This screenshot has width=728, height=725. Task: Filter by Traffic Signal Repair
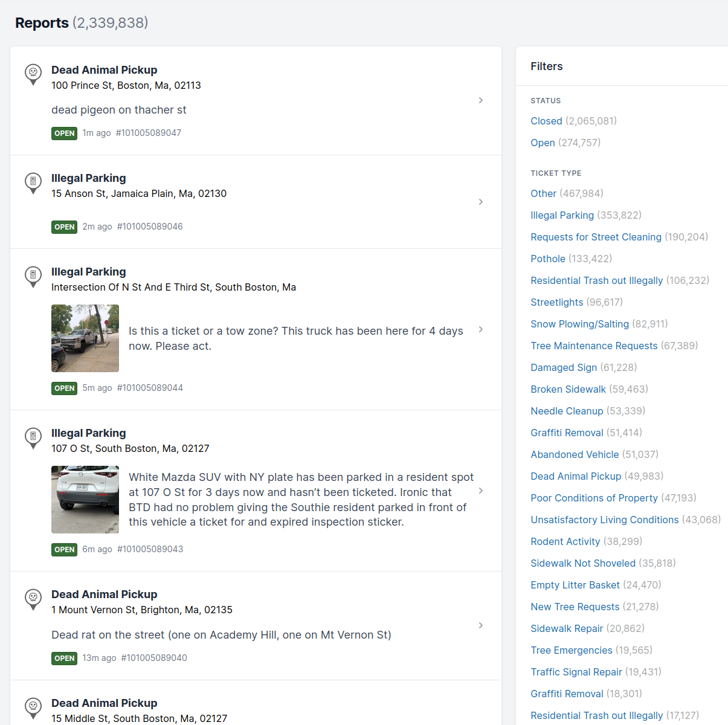coord(576,672)
